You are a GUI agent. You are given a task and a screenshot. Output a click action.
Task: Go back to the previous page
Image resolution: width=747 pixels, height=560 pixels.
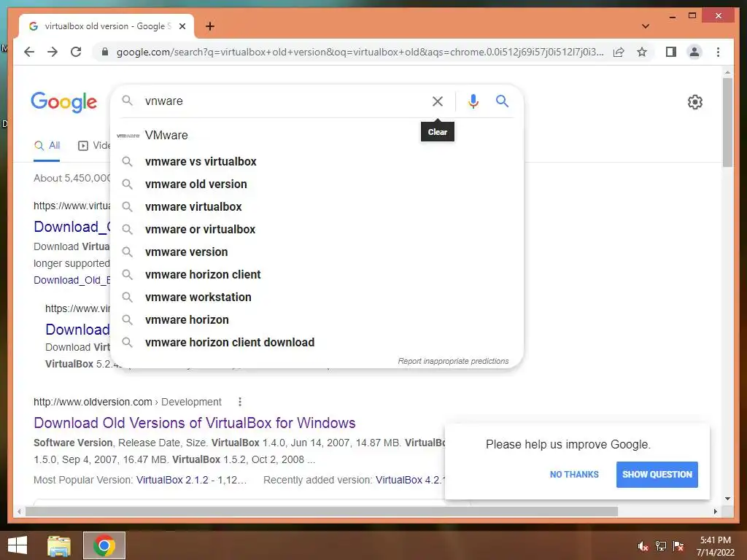29,52
